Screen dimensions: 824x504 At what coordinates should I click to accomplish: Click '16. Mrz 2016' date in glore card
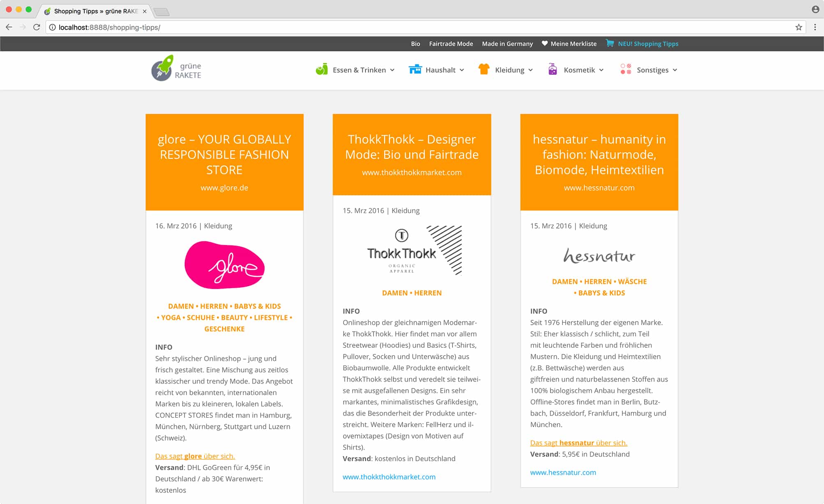176,226
